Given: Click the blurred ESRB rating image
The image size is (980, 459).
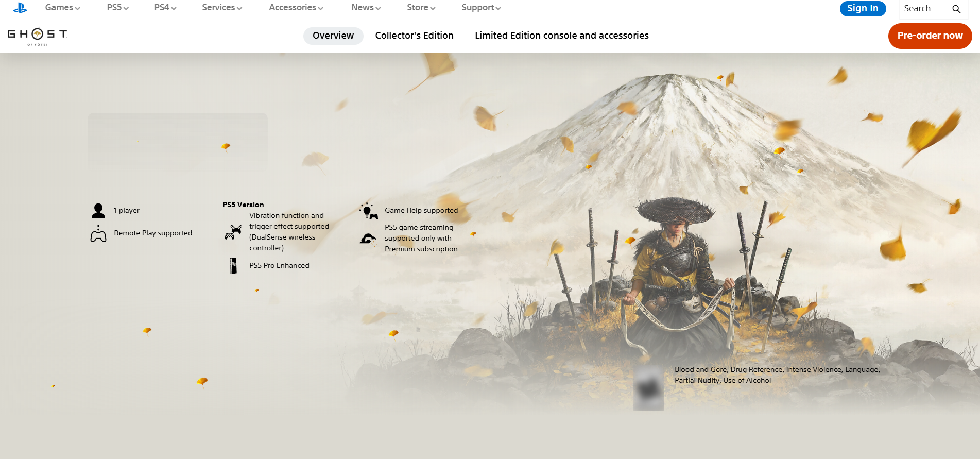Looking at the screenshot, I should [649, 388].
